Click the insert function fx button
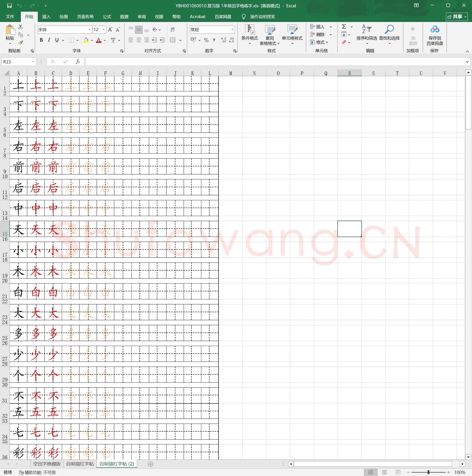Screen dimensions: 472x476 click(x=77, y=62)
